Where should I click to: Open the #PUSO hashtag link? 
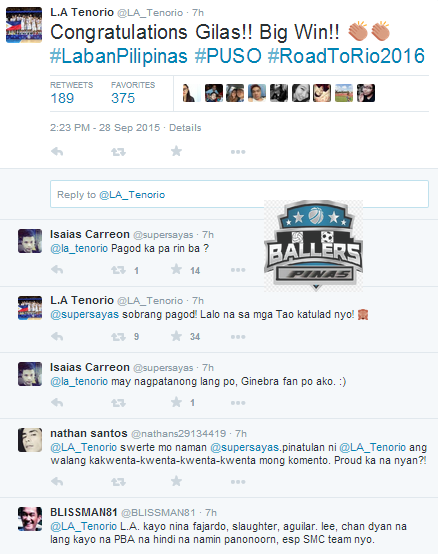228,56
